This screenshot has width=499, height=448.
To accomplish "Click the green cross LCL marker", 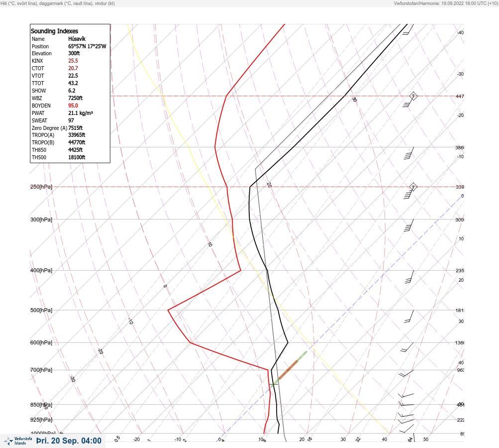I will click(273, 384).
